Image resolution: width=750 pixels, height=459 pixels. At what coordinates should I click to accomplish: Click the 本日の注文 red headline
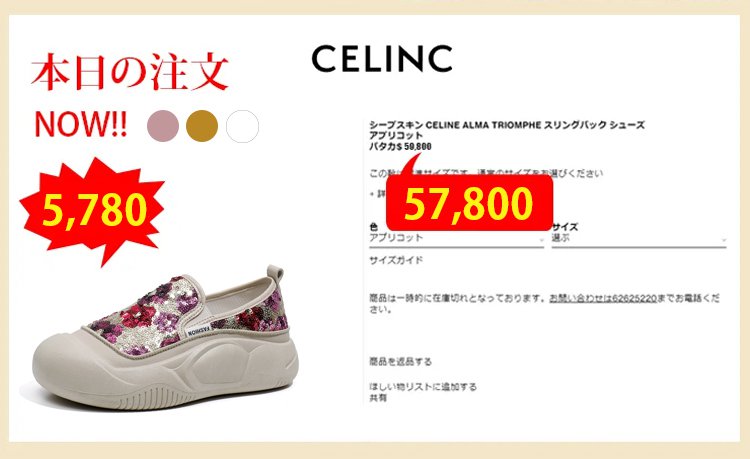129,72
